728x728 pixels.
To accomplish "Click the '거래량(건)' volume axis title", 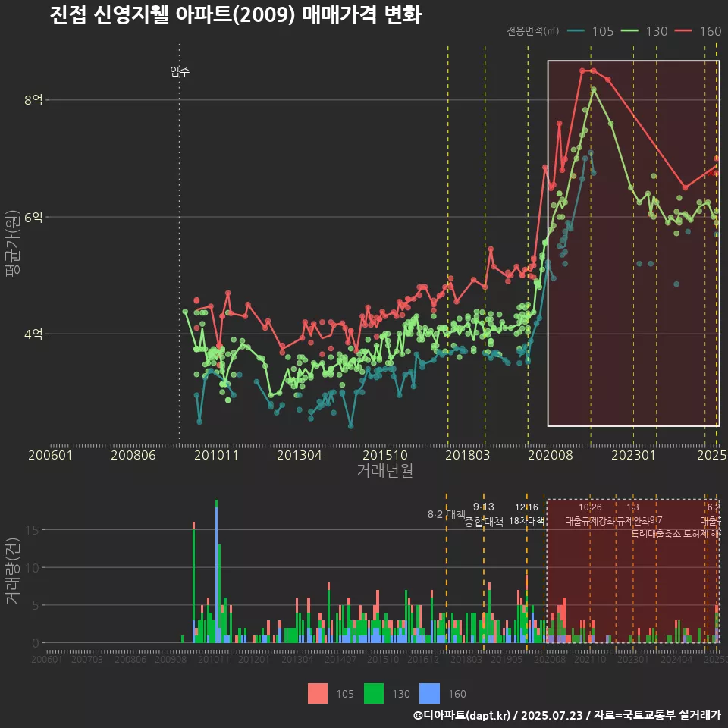I will point(13,570).
